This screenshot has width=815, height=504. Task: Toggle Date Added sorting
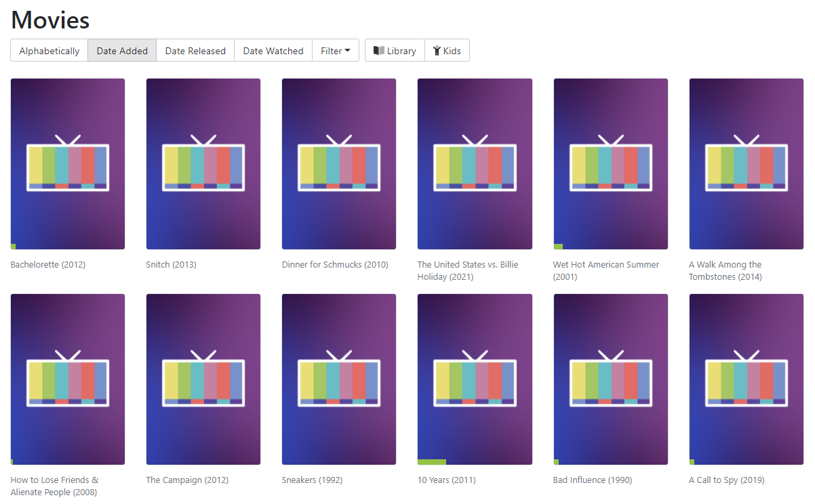122,51
